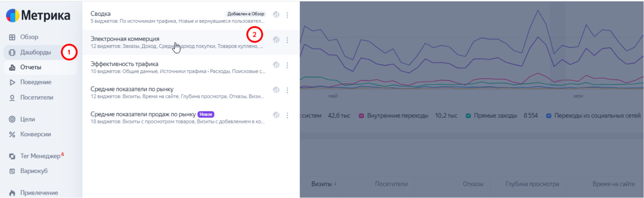Click the Цели target icon
644x198 pixels.
12,119
